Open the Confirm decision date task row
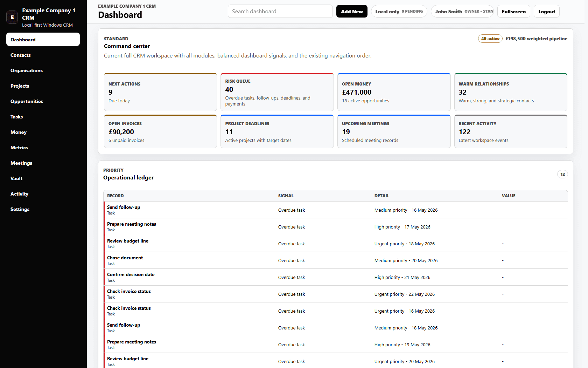 (336, 277)
